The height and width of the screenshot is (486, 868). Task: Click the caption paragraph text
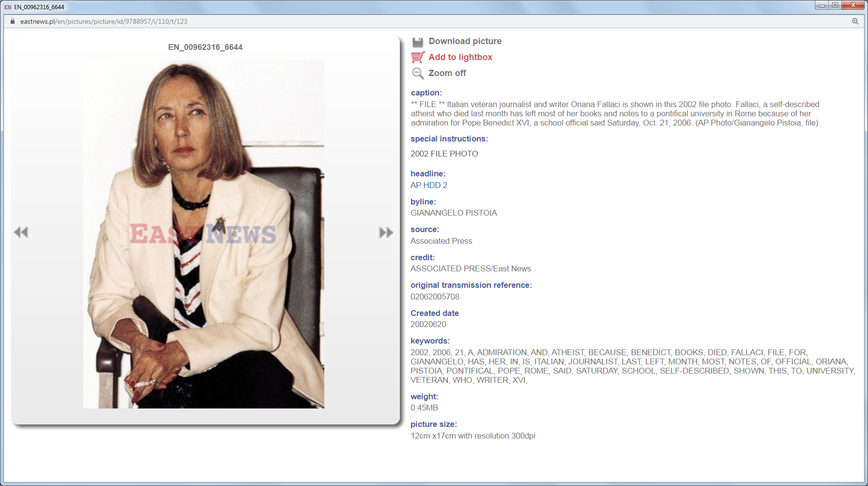coord(615,113)
